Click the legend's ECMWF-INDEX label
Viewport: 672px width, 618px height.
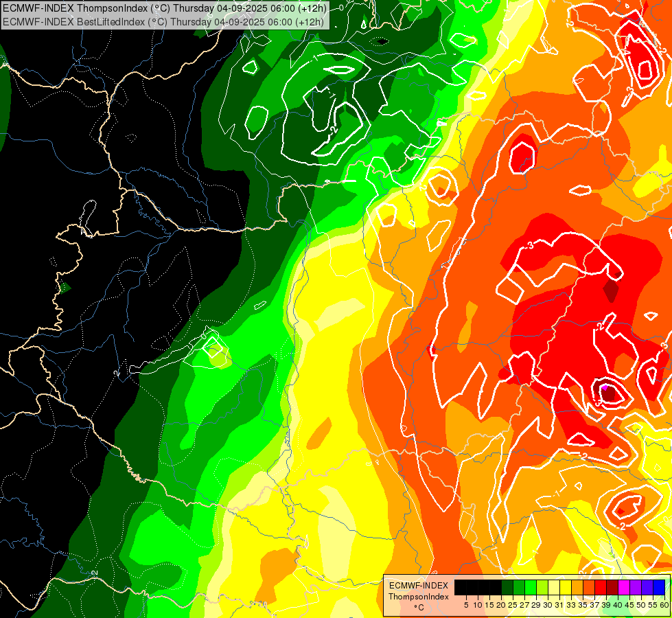click(419, 586)
